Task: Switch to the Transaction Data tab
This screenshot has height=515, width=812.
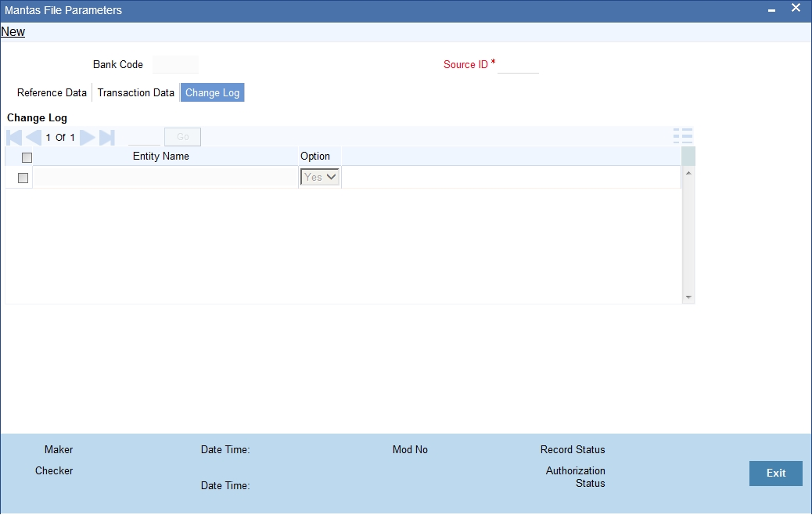Action: click(135, 92)
